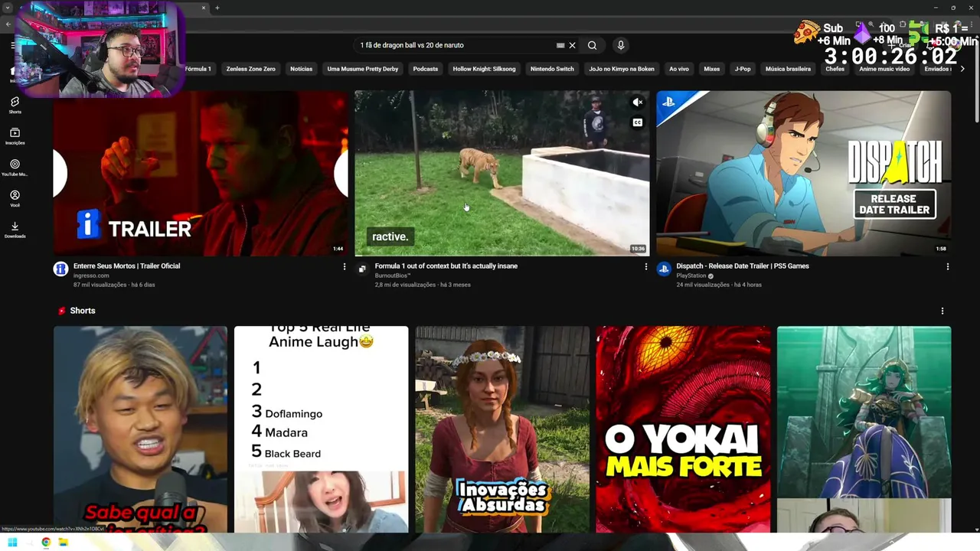Open the Você sidebar section
Screen dimensions: 980x551
tap(15, 199)
